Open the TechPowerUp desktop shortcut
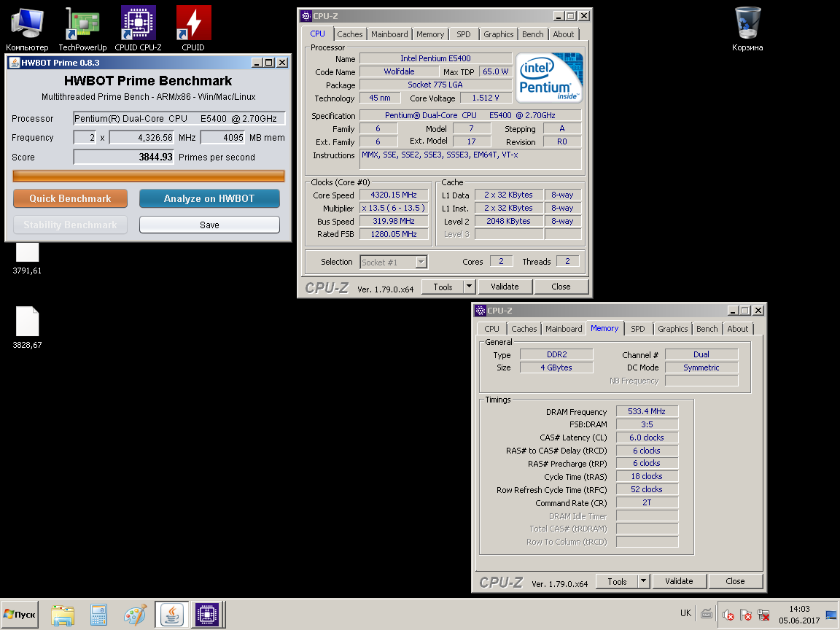Screen dimensions: 840x630 [82, 29]
